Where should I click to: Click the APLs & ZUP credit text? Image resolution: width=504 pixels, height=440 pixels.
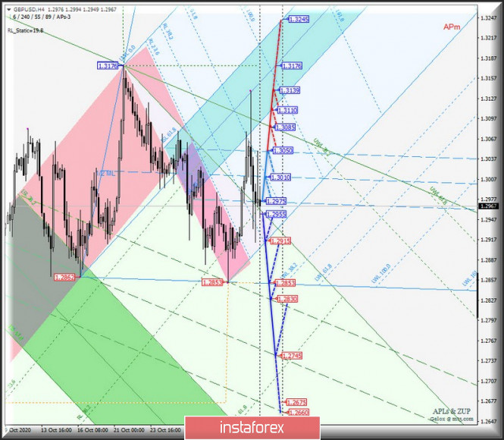[x=452, y=411]
